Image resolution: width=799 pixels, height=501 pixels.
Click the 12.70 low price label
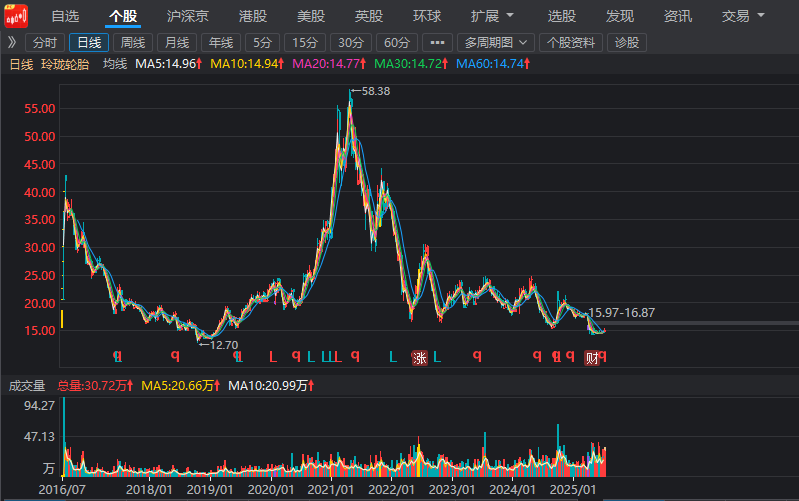click(x=222, y=344)
